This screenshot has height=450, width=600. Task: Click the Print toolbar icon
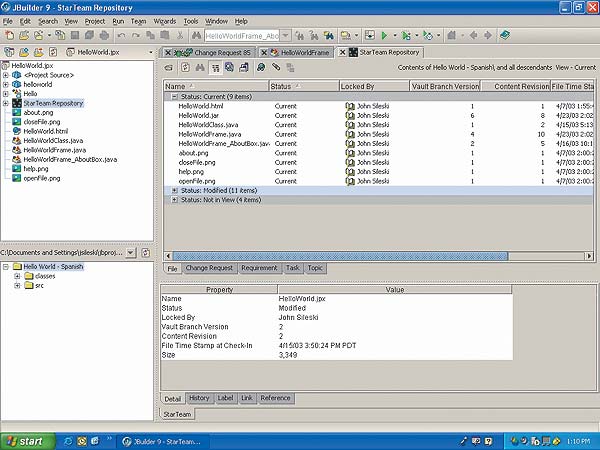[x=104, y=36]
